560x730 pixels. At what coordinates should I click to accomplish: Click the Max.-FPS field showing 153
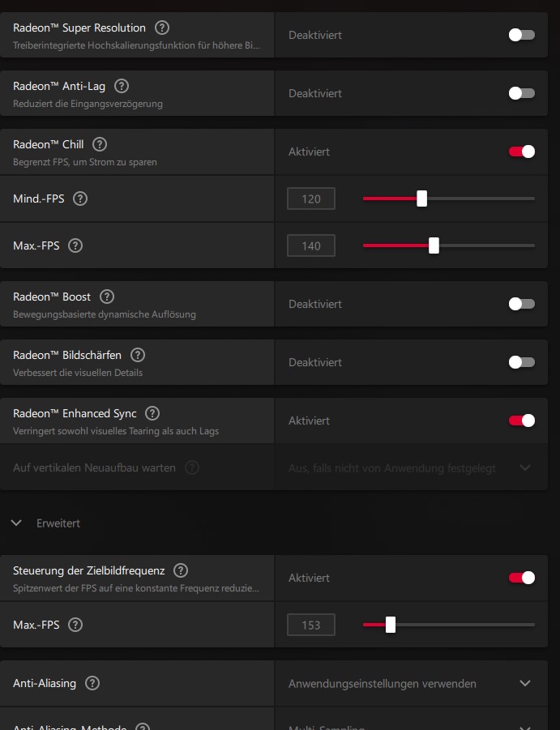[311, 625]
